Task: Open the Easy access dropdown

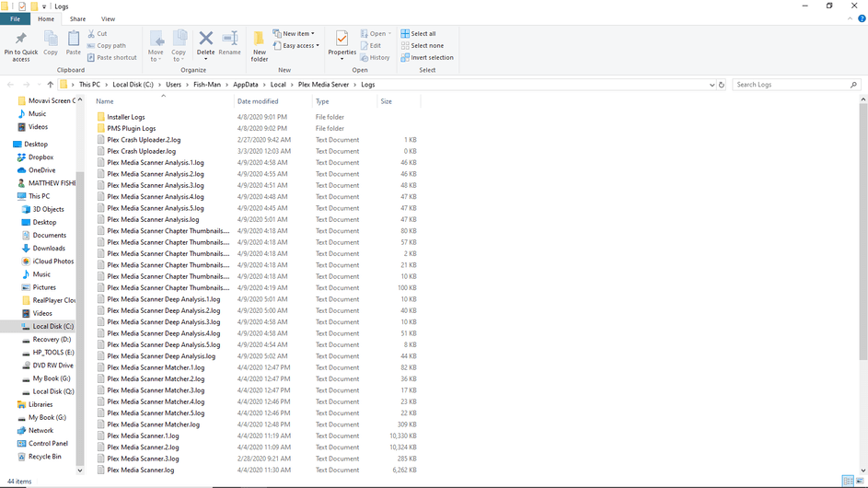Action: tap(295, 45)
